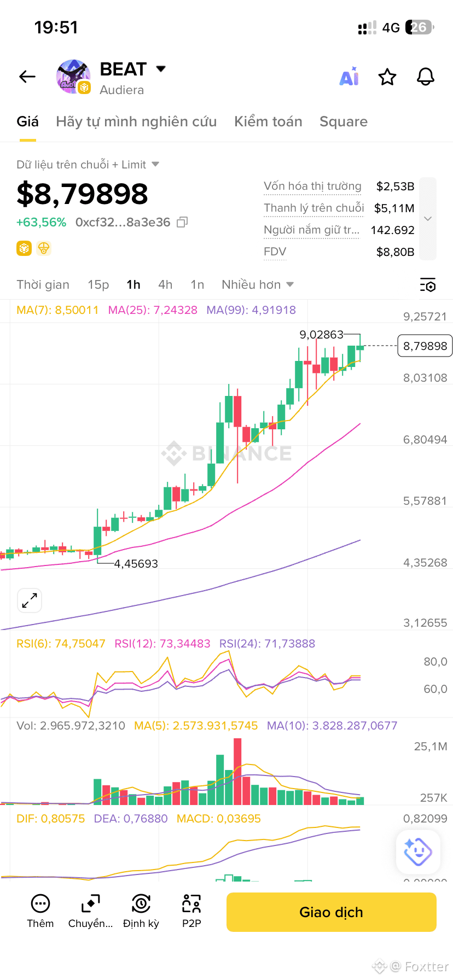Expand the market stats panel chevron
This screenshot has width=453, height=980.
428,219
